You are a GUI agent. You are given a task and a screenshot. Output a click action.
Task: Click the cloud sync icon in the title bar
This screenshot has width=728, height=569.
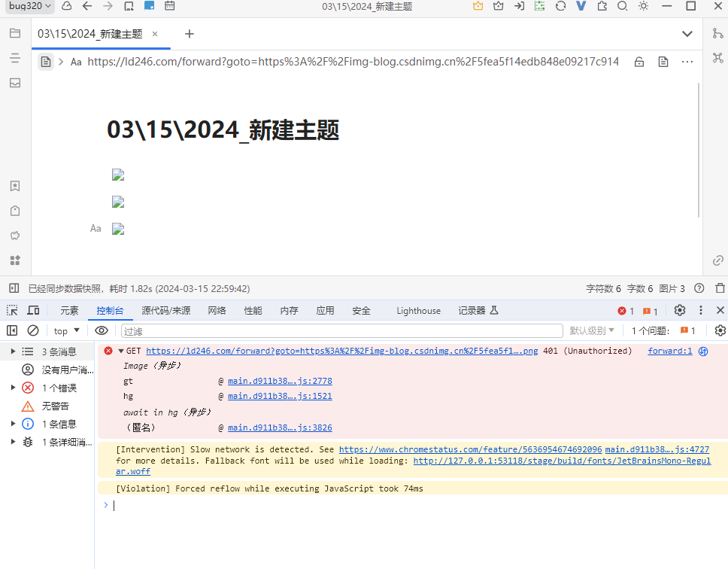66,6
